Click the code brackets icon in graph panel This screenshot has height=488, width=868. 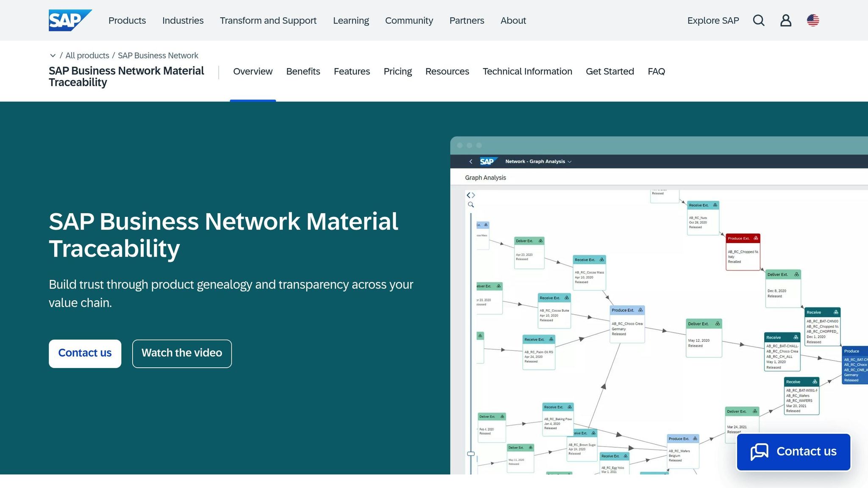[x=471, y=195]
